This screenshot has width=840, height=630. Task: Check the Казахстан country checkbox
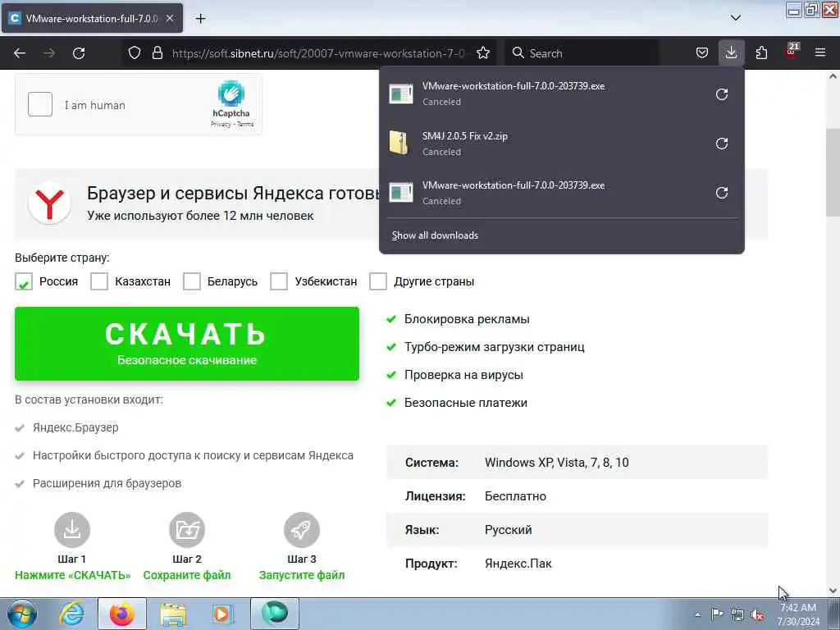pyautogui.click(x=99, y=281)
